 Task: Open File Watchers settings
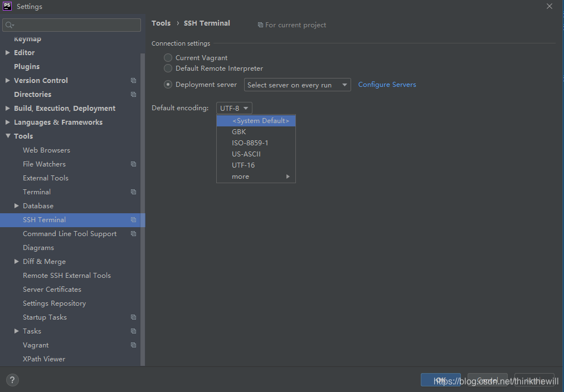[44, 164]
